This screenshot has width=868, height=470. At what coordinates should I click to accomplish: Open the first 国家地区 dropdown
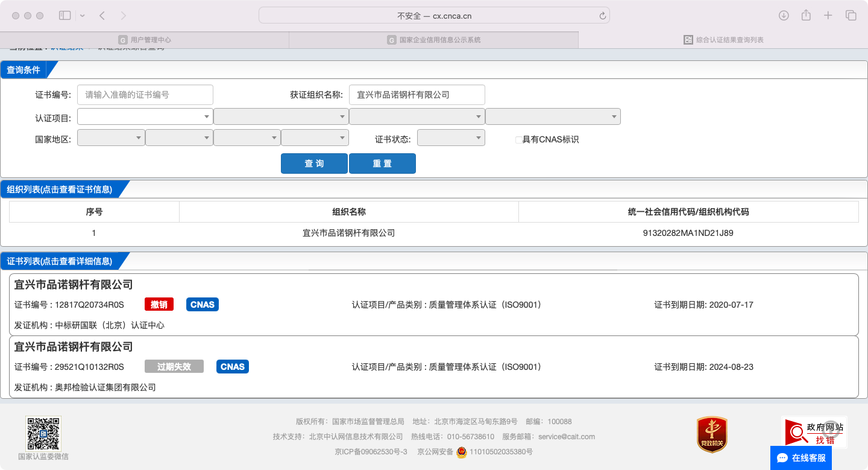pyautogui.click(x=111, y=138)
